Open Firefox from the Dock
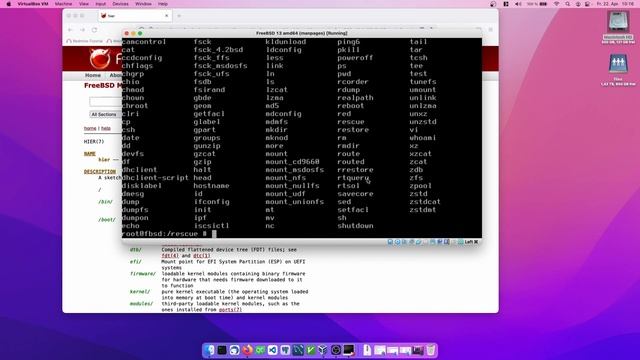This screenshot has height=360, width=640. point(247,350)
